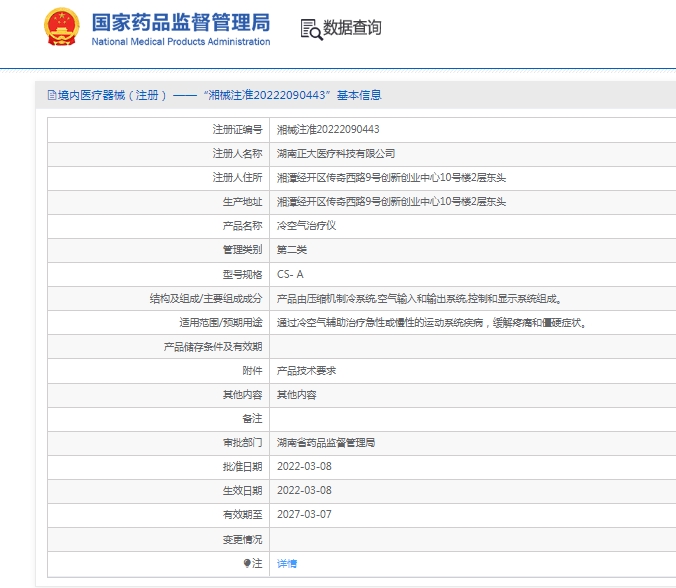Click effective date 2022-03-08 in 生效日期 row
This screenshot has width=676, height=588.
click(x=304, y=491)
